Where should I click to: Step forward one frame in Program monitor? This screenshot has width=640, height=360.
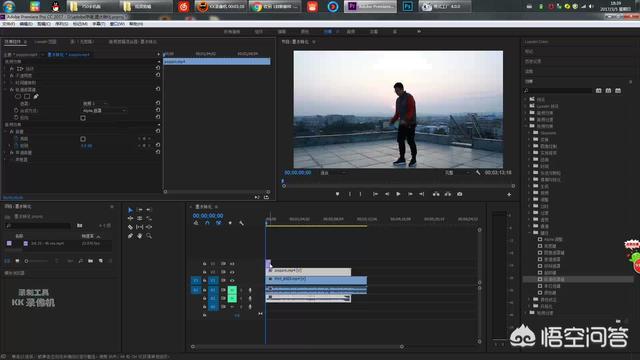click(410, 194)
